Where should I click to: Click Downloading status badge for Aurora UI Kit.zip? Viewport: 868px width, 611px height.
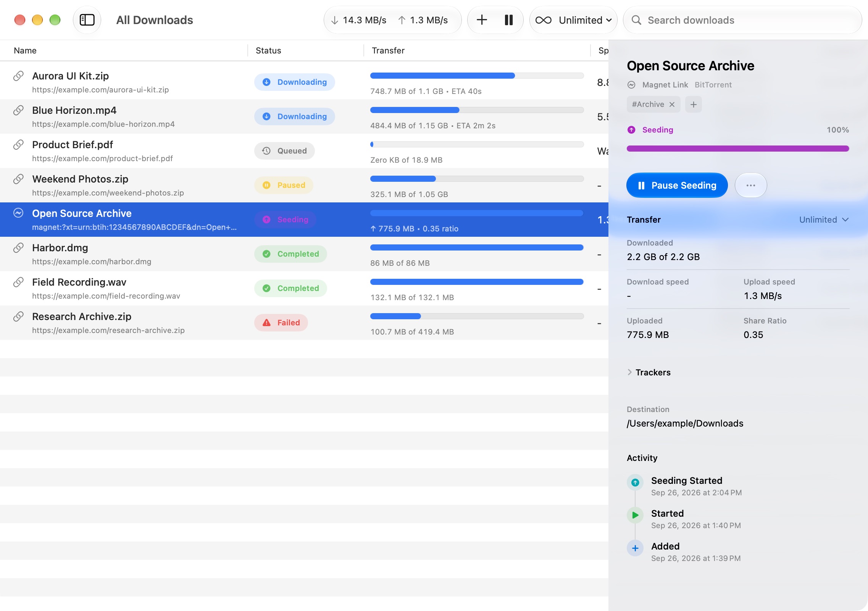coord(295,82)
